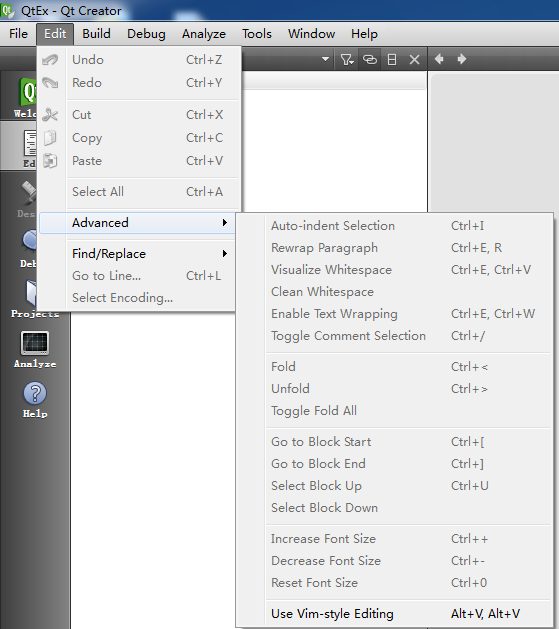Choose Select All in Edit menu
Viewport: 559px width, 629px height.
[139, 192]
